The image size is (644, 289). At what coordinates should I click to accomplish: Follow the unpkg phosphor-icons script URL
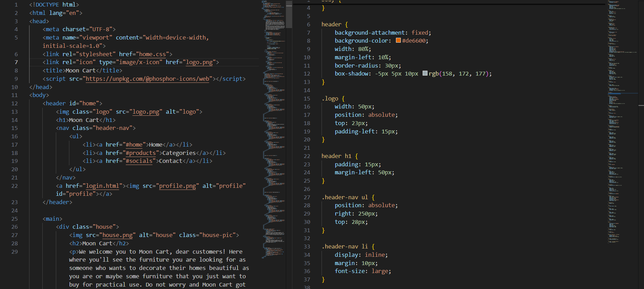(x=147, y=79)
